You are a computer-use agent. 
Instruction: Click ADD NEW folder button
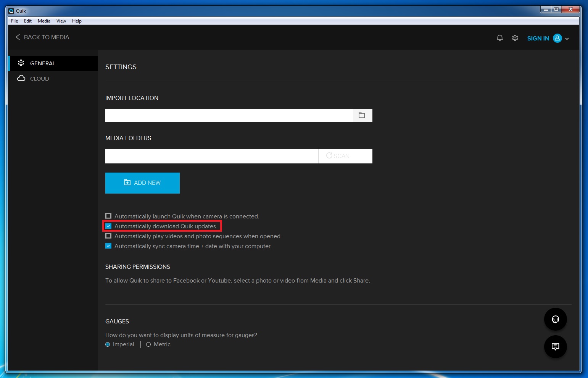[142, 183]
